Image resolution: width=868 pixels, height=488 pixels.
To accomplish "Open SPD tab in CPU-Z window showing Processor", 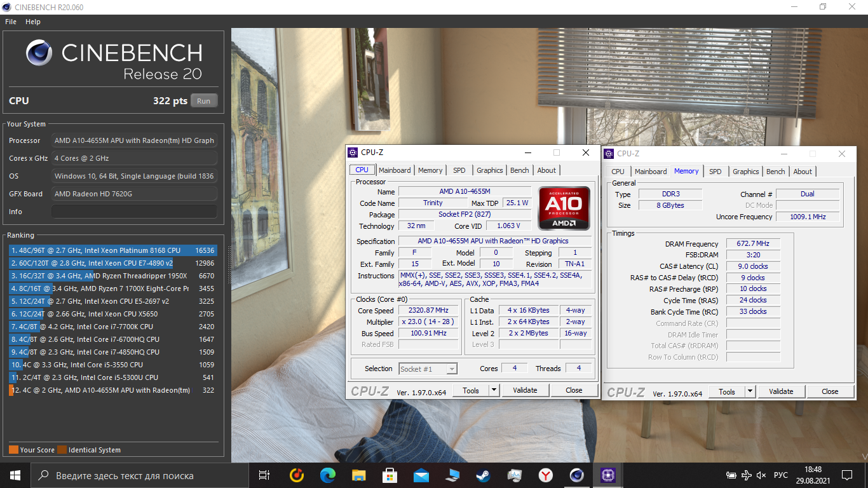I will click(x=459, y=170).
